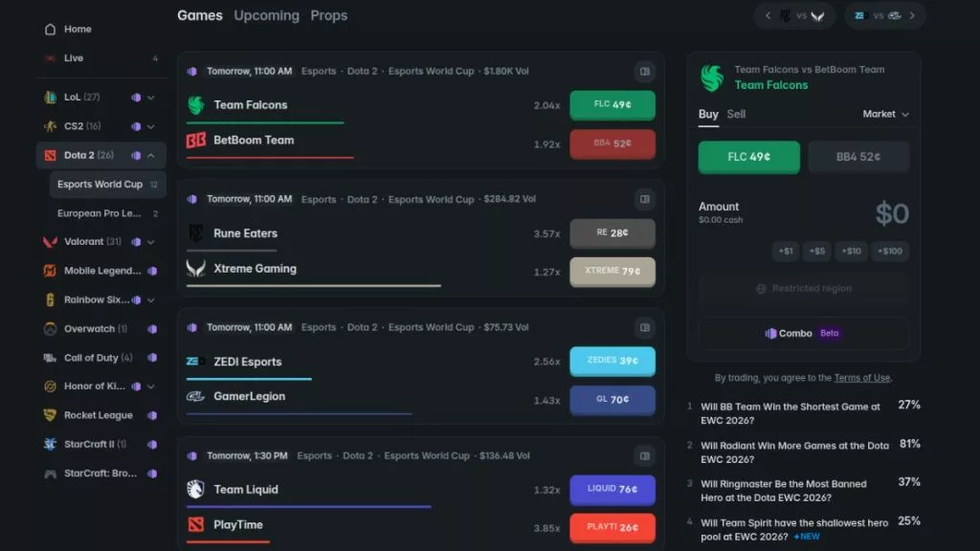Select the ZEDIES 39¢ cyan swatch button
This screenshot has height=551, width=980.
[x=612, y=361]
